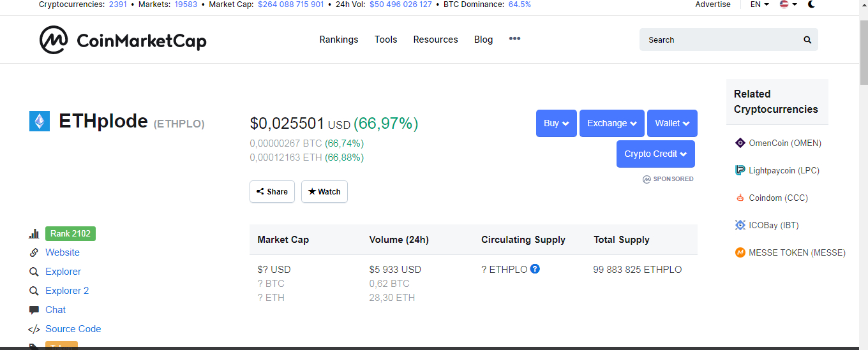Open Lightpaycoin (LPC) related link

click(x=784, y=170)
